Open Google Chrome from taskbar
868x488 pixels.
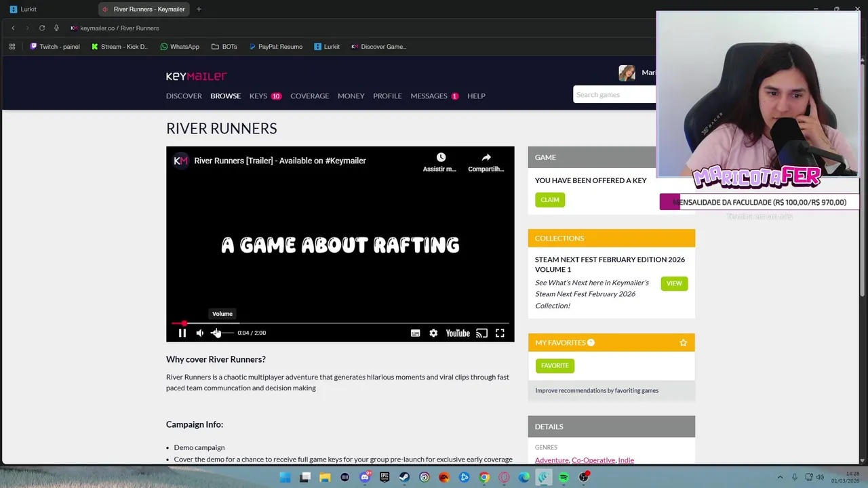point(484,477)
